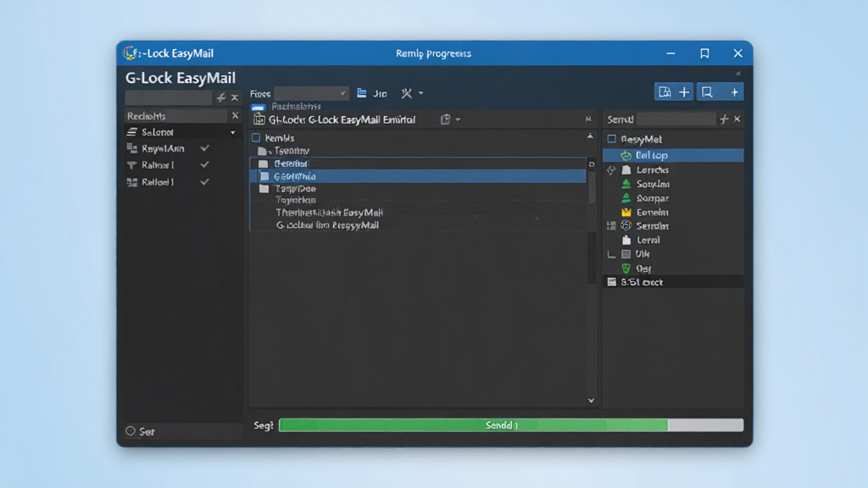Select the Tajıırıtan list row
The image size is (868, 488).
click(418, 200)
